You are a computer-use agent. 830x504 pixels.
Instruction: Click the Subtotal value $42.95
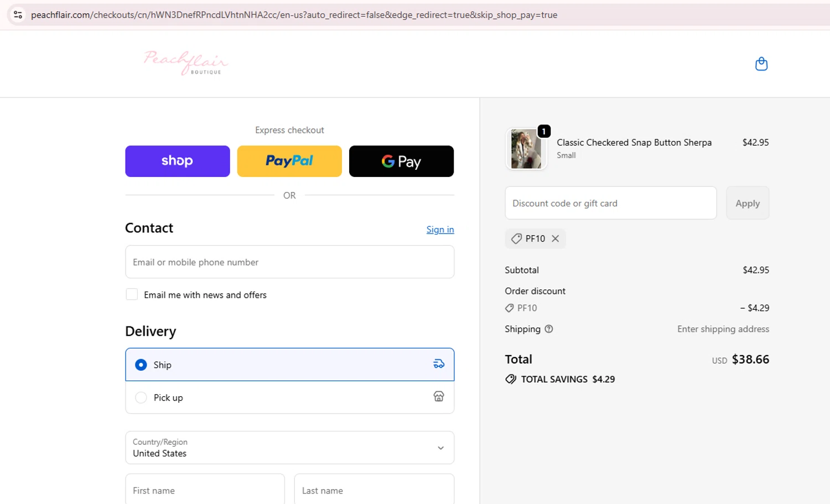point(756,270)
